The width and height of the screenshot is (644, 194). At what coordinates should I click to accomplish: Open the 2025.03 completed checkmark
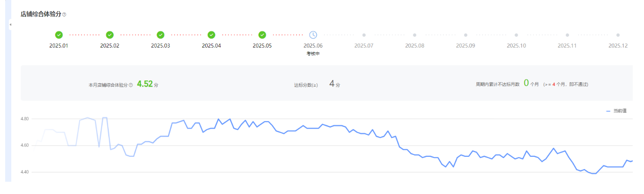[161, 35]
